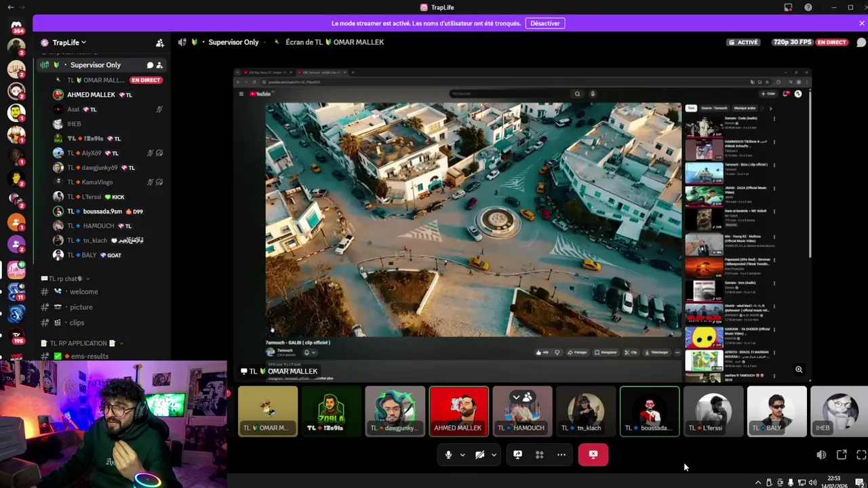The height and width of the screenshot is (488, 868).
Task: Open server with 354 notification badge
Action: [16, 25]
